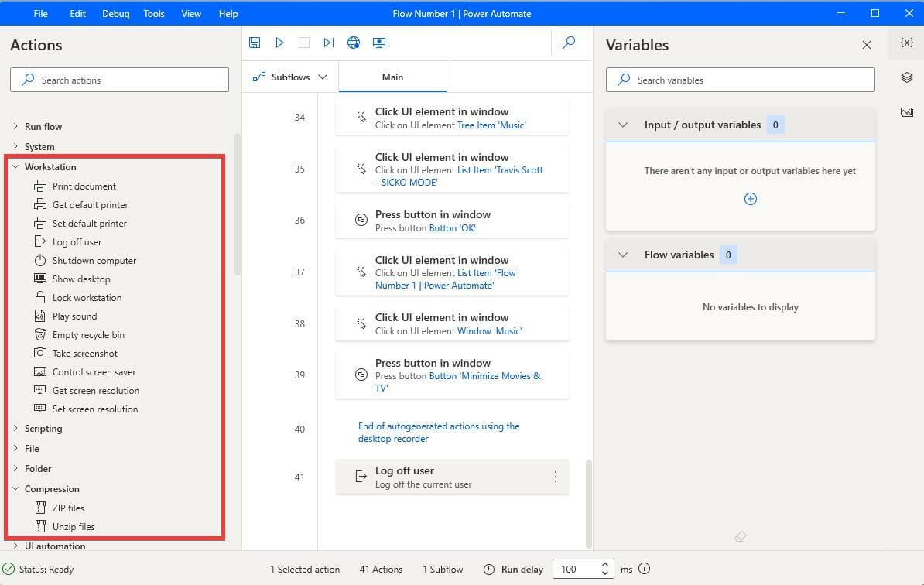Click the Search variables field
The height and width of the screenshot is (585, 924).
coord(740,80)
